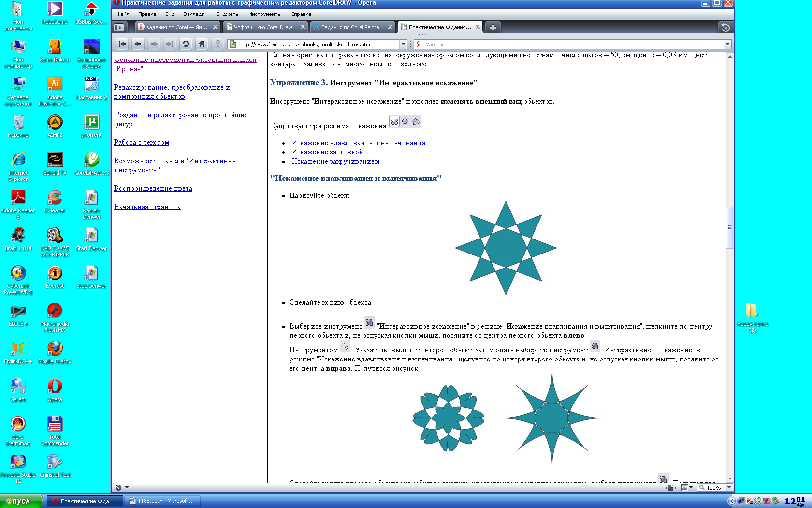Open the closed tabs trash icon
Screen dimensions: 812x508
tap(725, 28)
